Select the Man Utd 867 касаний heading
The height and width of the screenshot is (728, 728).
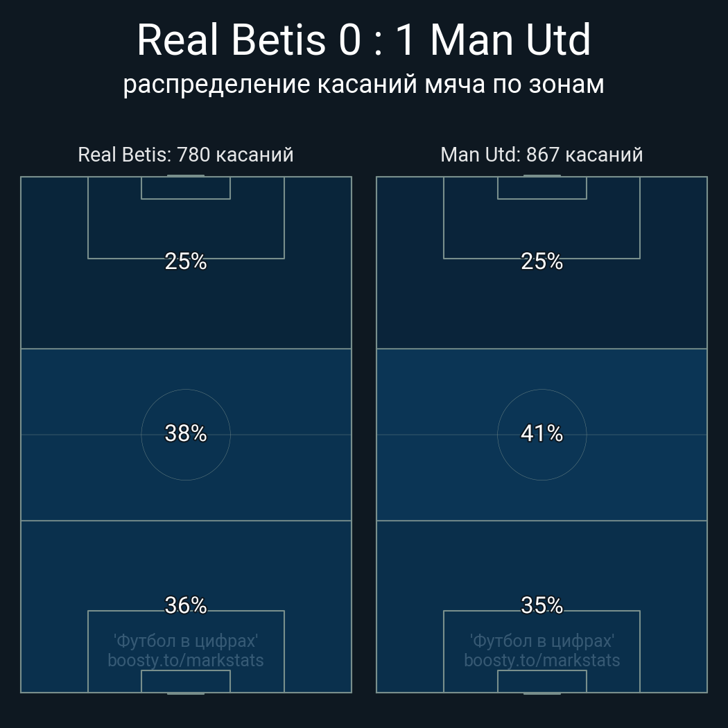click(x=541, y=154)
